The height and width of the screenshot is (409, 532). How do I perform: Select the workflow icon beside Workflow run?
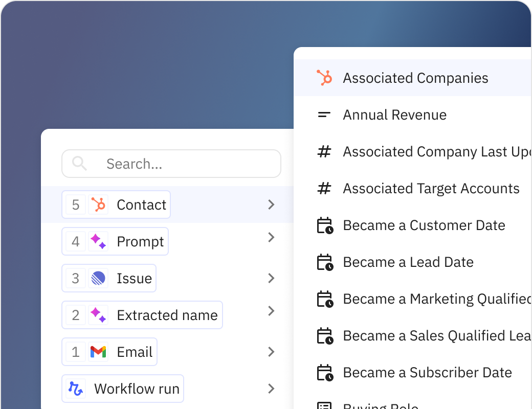[x=76, y=389]
